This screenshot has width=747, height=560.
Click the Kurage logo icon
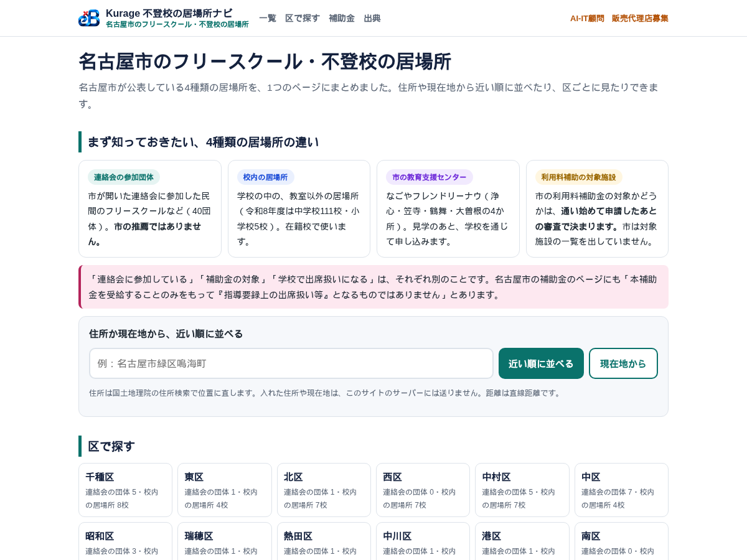(89, 18)
